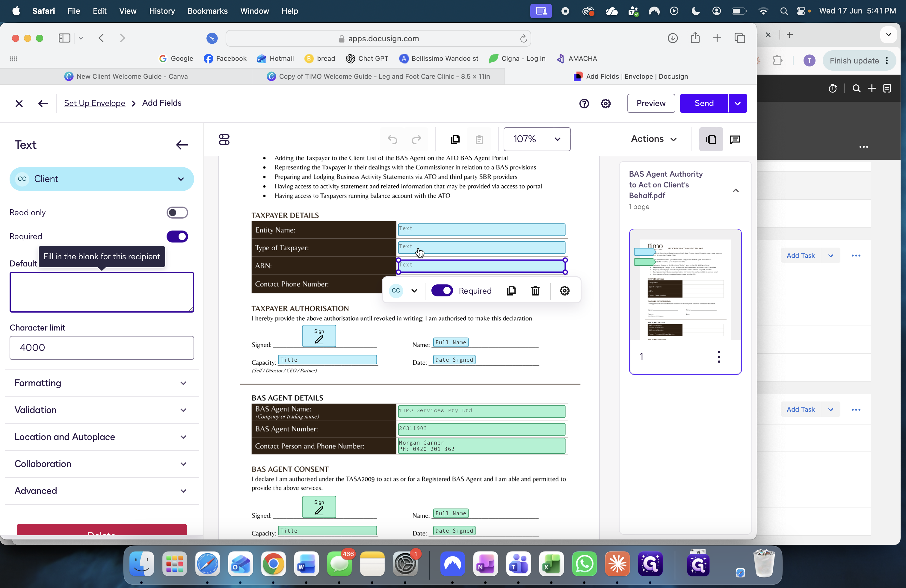Click the Send button
This screenshot has height=588, width=906.
coord(704,104)
